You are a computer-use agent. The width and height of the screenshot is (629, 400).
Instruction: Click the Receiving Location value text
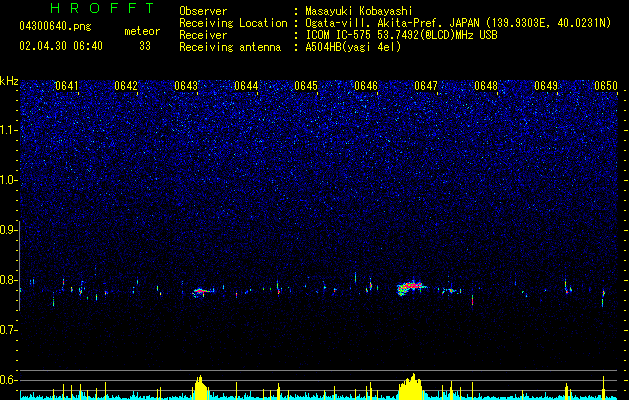458,23
